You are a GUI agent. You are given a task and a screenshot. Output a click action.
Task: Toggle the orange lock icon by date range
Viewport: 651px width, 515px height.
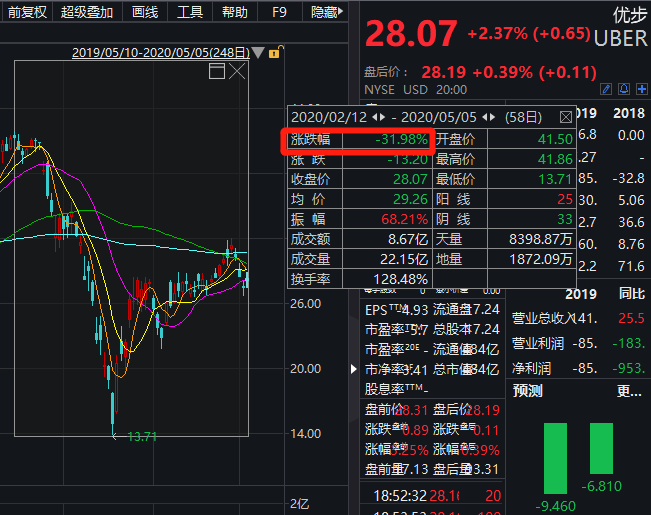click(275, 52)
